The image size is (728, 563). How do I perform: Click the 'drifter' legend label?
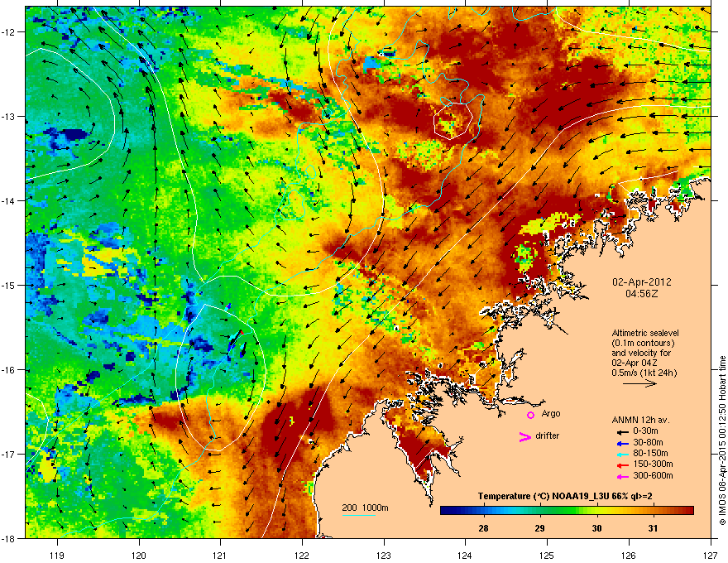pyautogui.click(x=548, y=435)
